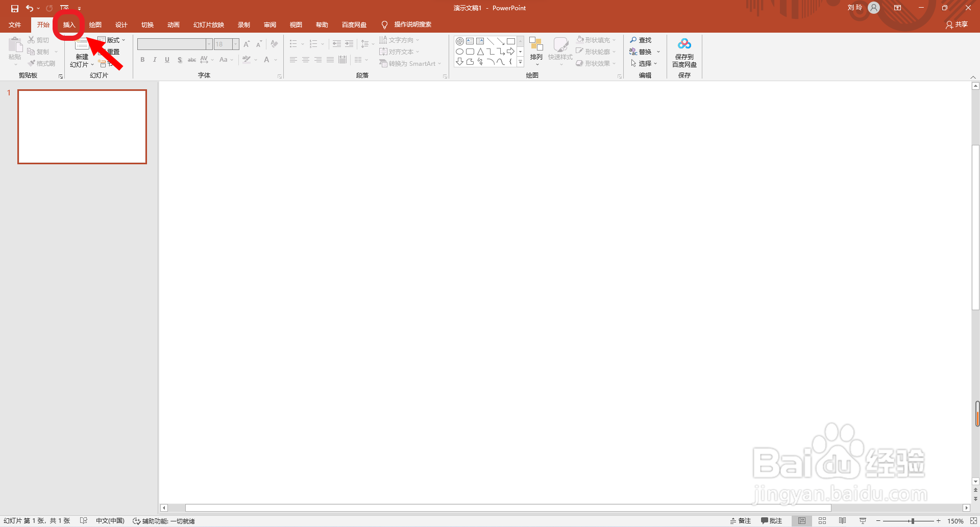The image size is (980, 527).
Task: Open the font name dropdown arrow
Action: click(209, 44)
